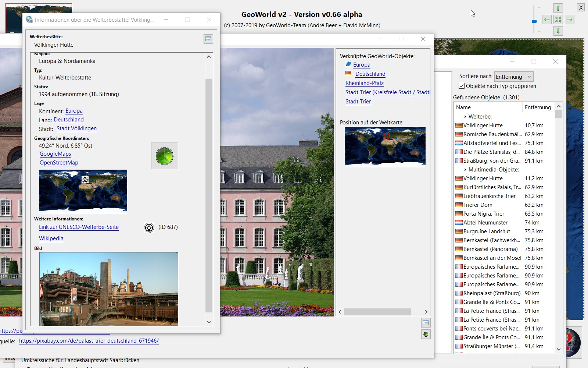
Task: Open the OpenStreetMap link
Action: (x=59, y=163)
